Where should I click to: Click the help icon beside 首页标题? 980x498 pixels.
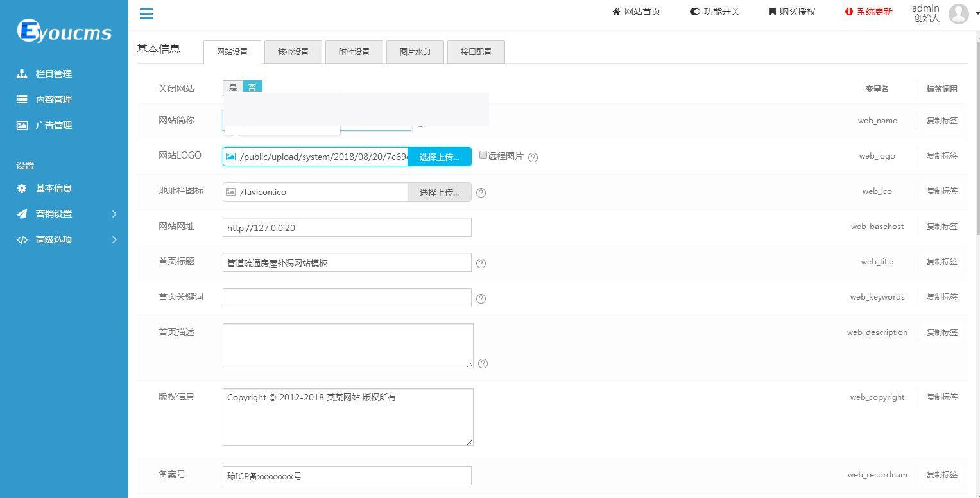pyautogui.click(x=481, y=263)
